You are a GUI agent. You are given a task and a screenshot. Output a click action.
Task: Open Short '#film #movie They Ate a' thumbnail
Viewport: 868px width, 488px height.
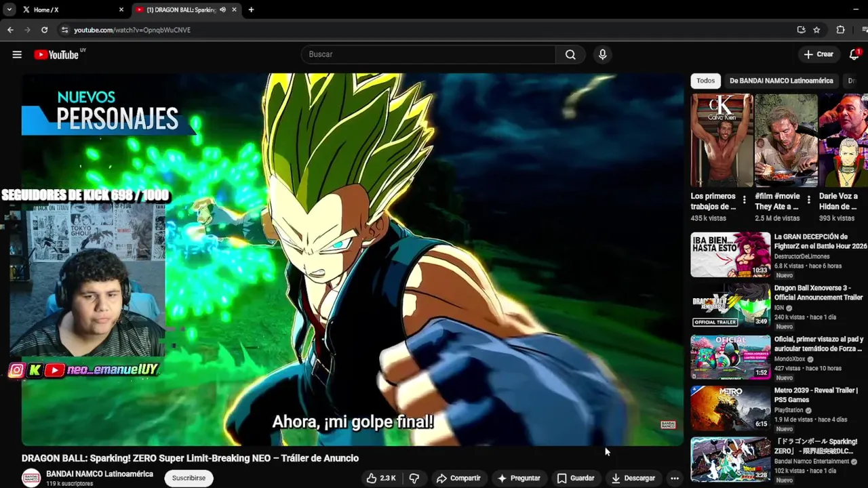click(x=786, y=140)
